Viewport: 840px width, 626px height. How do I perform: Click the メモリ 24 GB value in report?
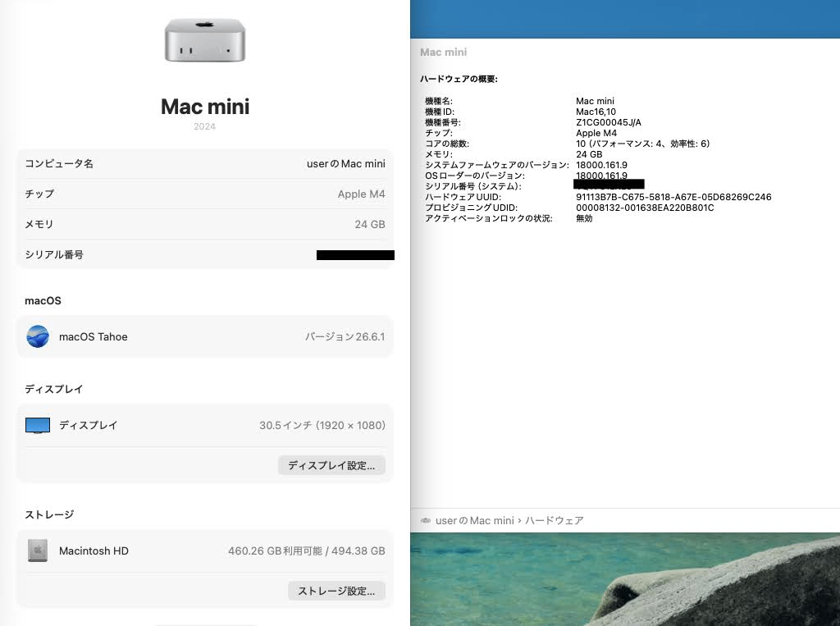589,154
